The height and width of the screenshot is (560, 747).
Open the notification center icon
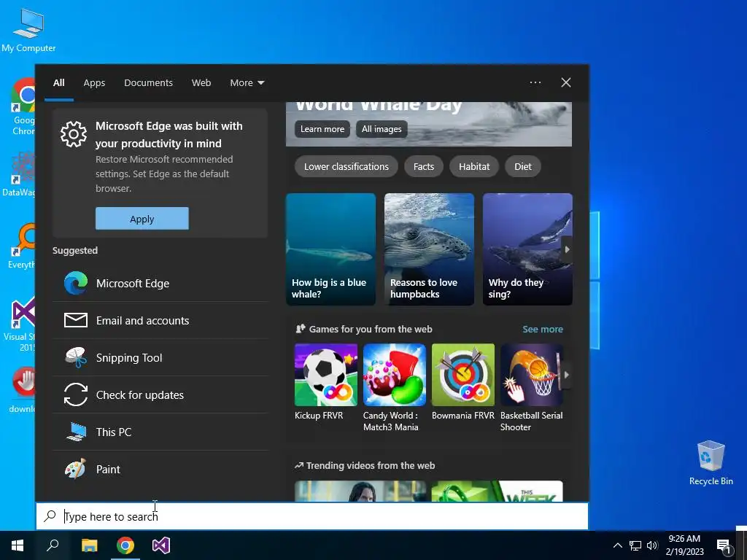[x=724, y=545]
